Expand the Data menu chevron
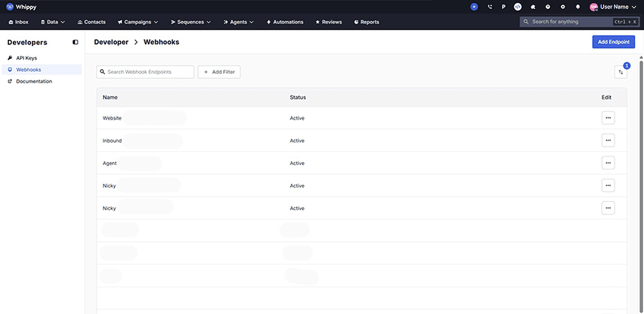The width and height of the screenshot is (644, 314). (63, 22)
